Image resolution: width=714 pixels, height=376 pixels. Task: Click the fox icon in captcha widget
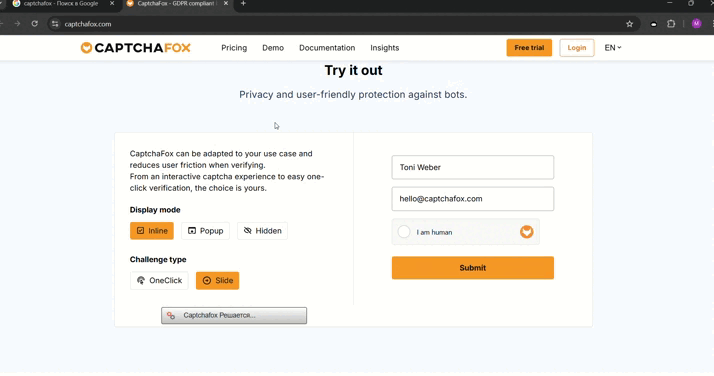[526, 232]
